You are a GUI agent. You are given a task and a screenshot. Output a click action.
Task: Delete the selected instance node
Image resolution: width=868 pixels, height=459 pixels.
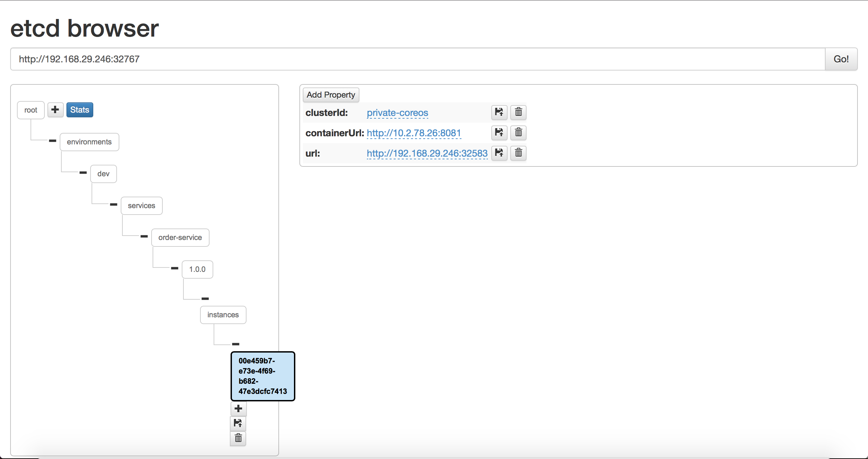[x=238, y=438]
